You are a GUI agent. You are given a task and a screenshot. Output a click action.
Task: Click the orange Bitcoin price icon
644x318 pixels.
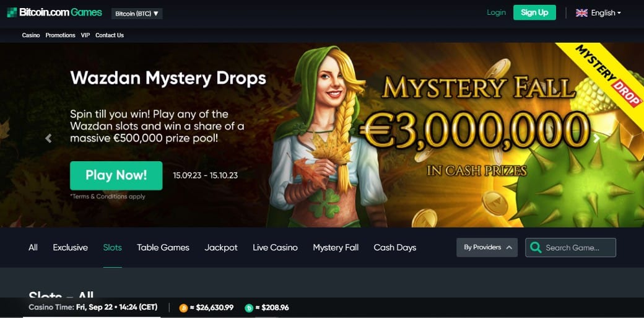[x=183, y=307]
